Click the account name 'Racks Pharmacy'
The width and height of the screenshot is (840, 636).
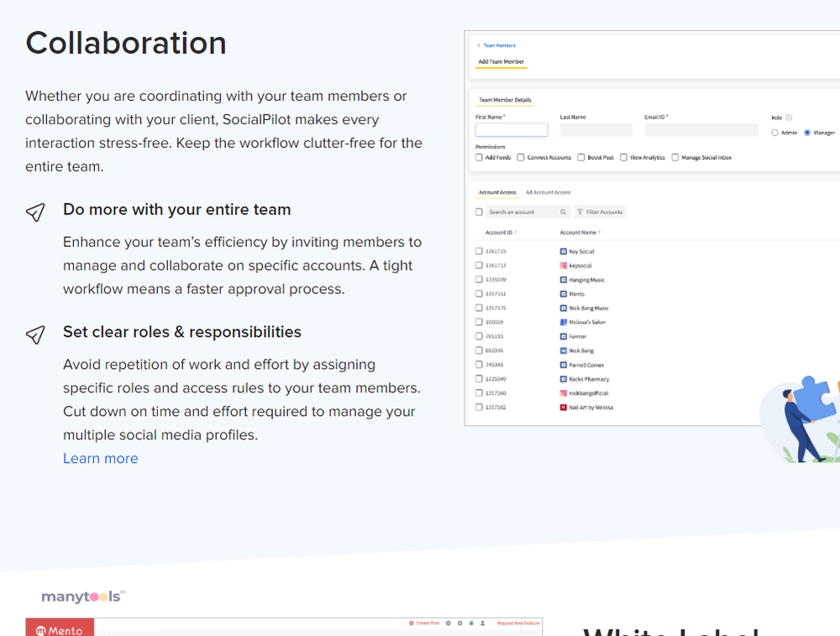pos(590,379)
